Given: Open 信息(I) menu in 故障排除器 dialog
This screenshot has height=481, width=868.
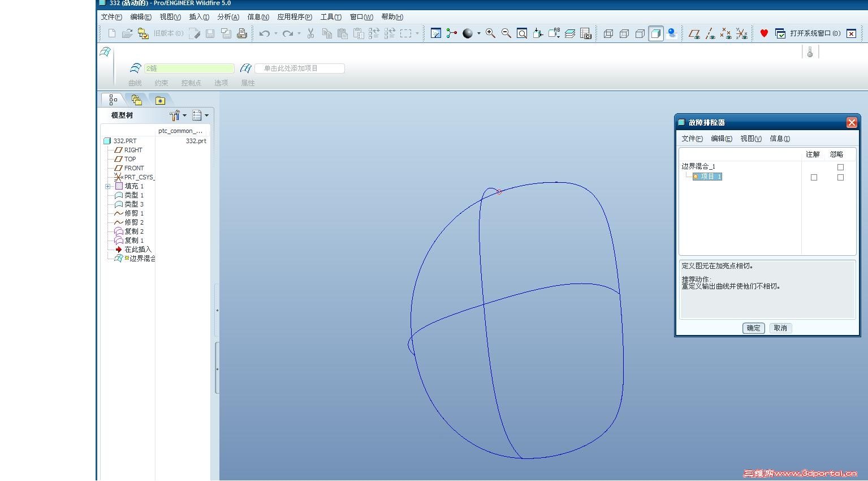Looking at the screenshot, I should coord(780,139).
